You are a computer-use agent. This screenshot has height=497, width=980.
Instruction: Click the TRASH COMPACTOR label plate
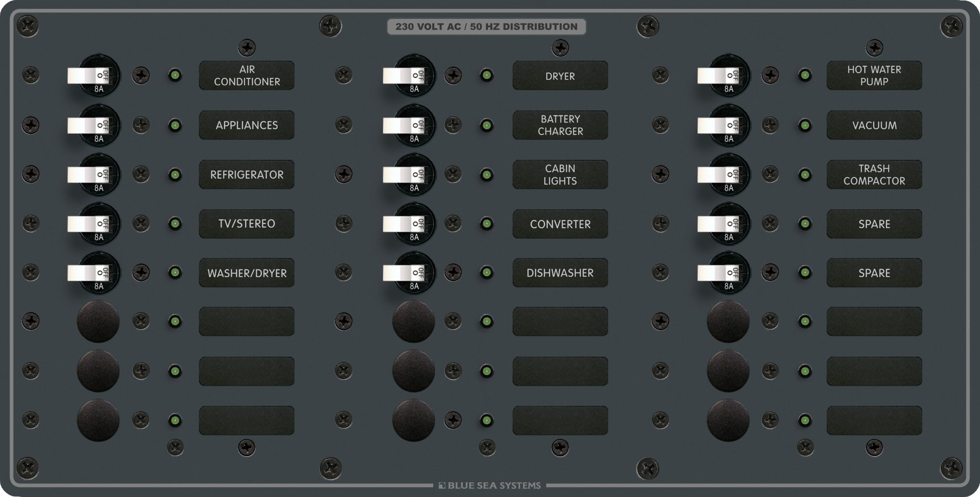tap(874, 174)
